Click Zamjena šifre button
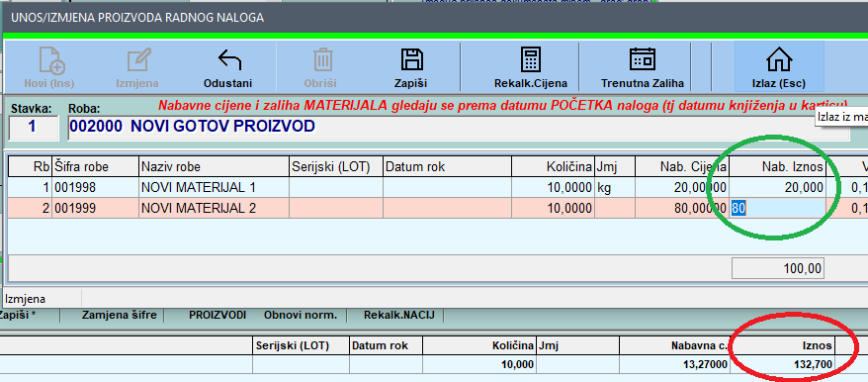The image size is (868, 382). [x=119, y=315]
